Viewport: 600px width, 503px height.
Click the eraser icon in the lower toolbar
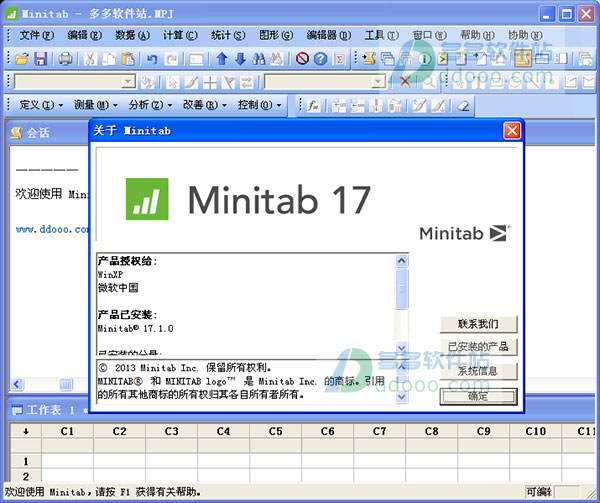point(463,106)
